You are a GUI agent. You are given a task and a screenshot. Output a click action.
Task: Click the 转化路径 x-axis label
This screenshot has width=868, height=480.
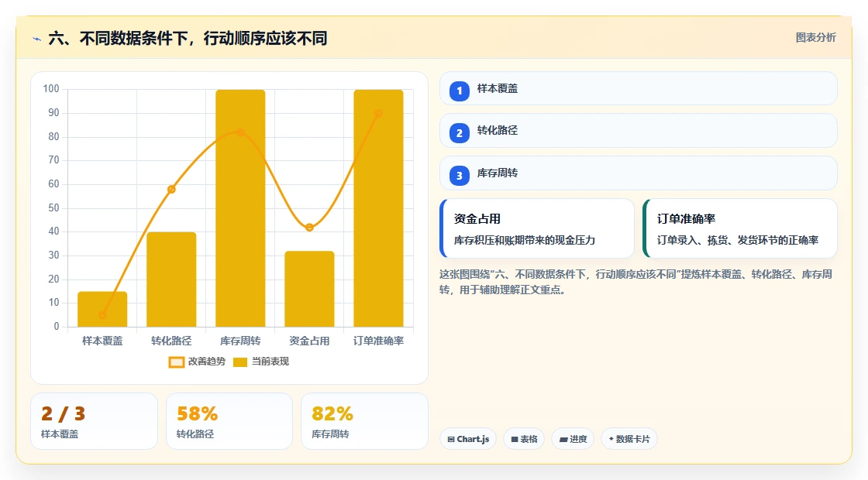click(x=171, y=341)
